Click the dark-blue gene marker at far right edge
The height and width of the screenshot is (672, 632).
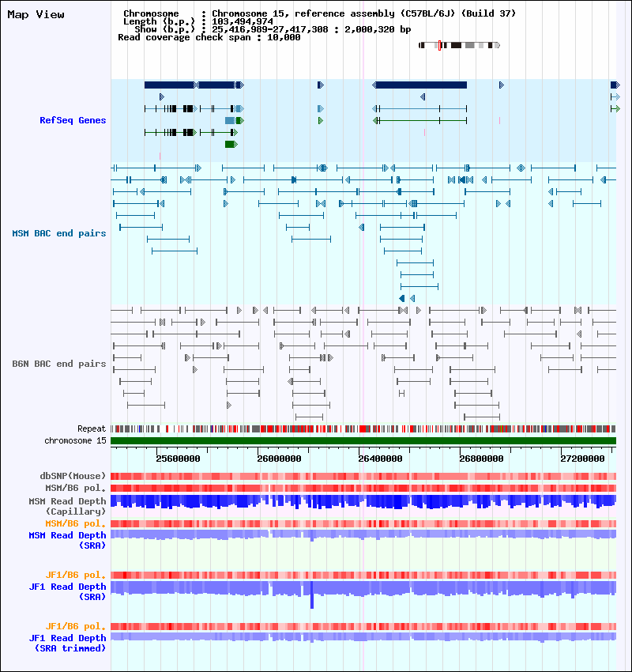[615, 85]
